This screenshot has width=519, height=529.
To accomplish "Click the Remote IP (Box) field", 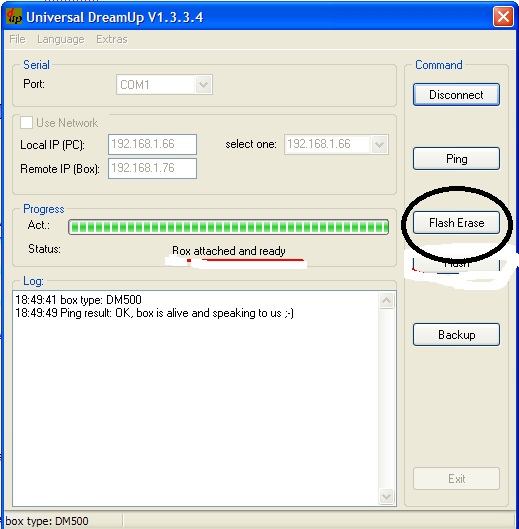I will click(152, 168).
